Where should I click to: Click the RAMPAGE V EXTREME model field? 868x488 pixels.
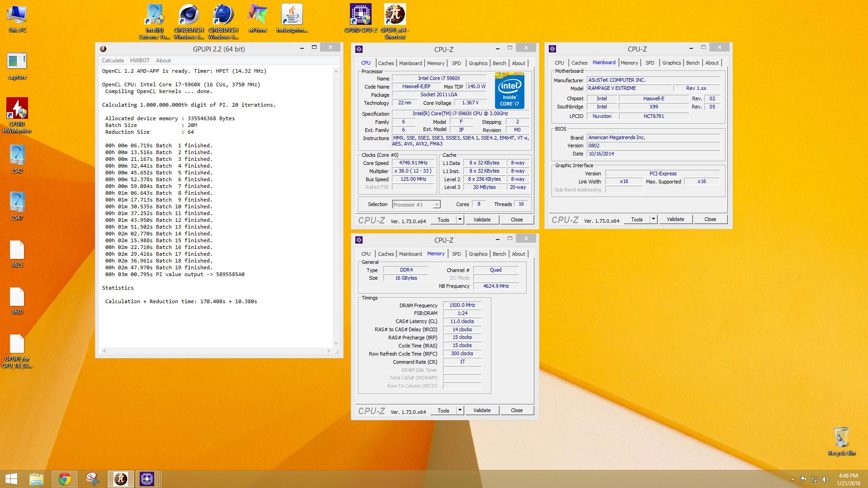pos(629,88)
